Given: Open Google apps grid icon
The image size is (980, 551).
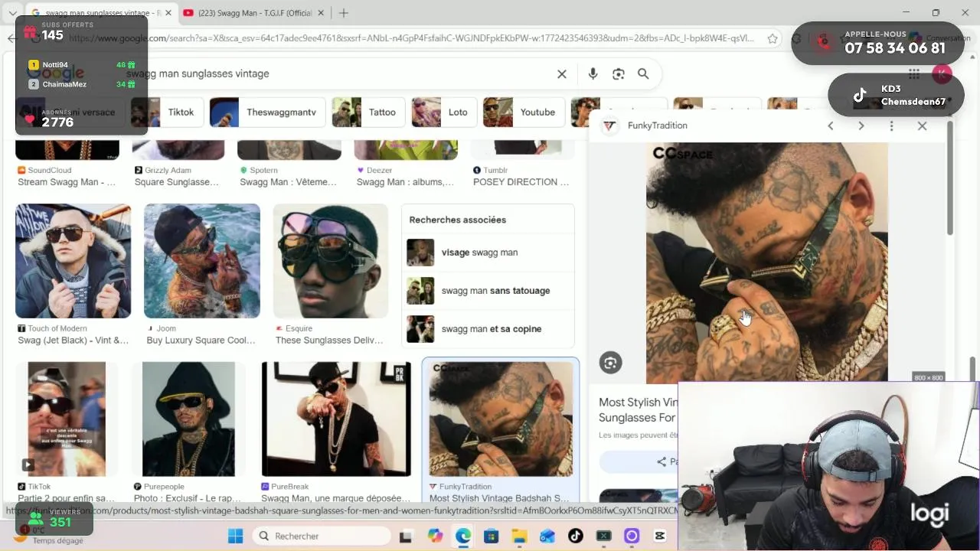Looking at the screenshot, I should click(x=914, y=74).
